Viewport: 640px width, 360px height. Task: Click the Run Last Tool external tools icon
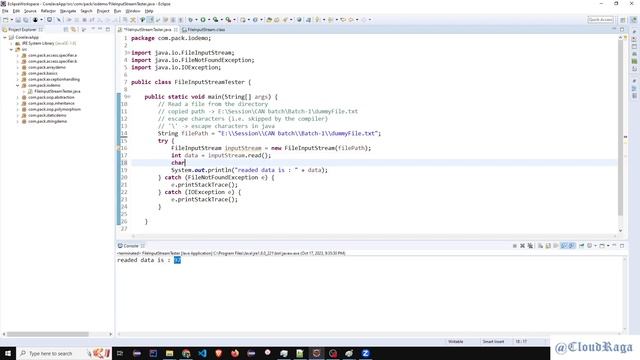(228, 20)
